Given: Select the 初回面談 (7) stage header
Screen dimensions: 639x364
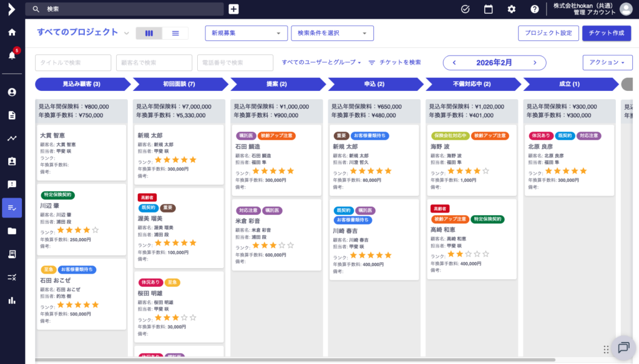Looking at the screenshot, I should [x=179, y=84].
